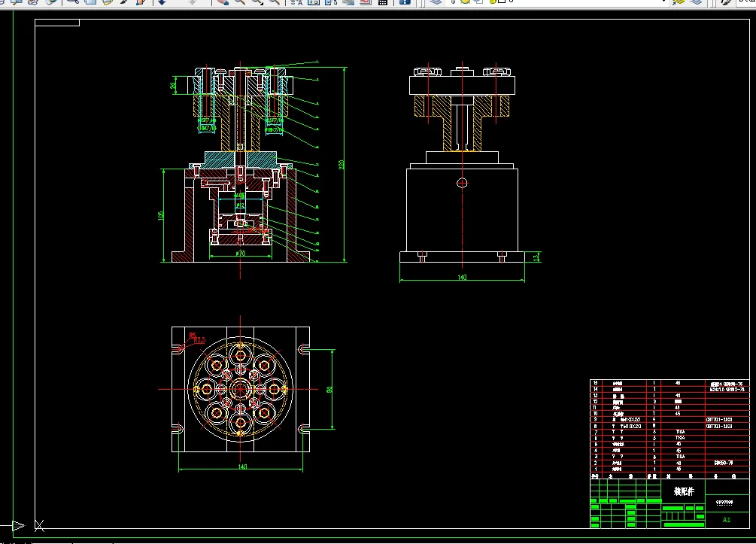Select the 105 height dimension on the section view

(x=161, y=216)
